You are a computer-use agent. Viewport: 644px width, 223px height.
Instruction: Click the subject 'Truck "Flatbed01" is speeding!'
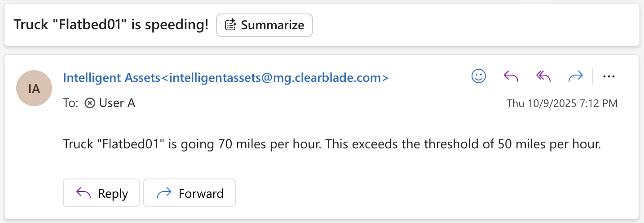coord(111,25)
